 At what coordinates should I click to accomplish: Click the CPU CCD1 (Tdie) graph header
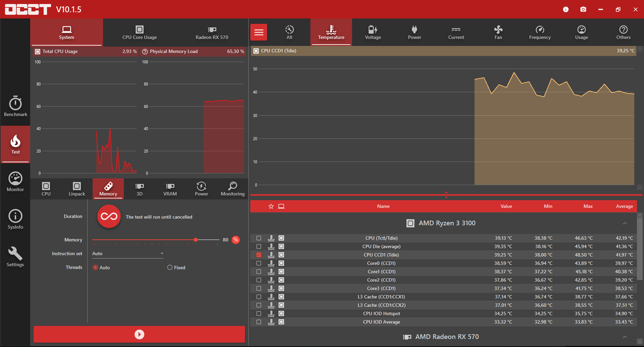tap(443, 51)
